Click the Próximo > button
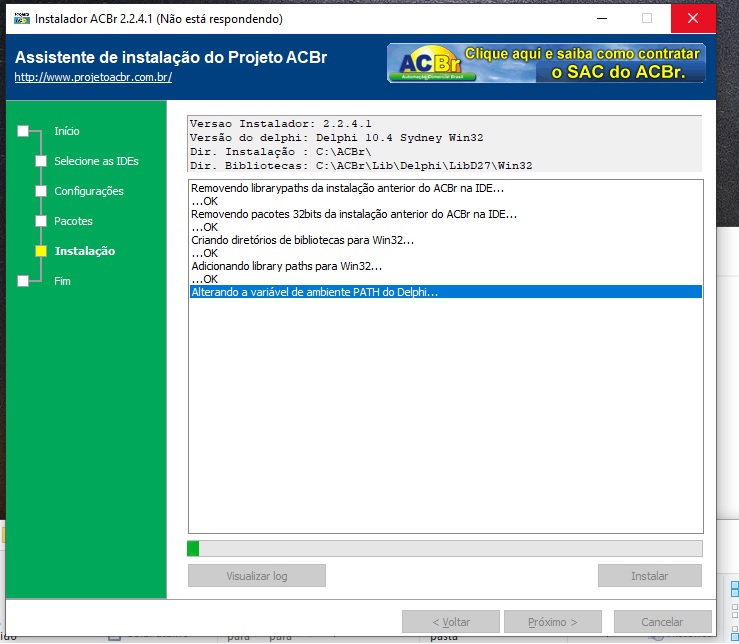Screen dimensions: 739x644 pyautogui.click(x=553, y=622)
